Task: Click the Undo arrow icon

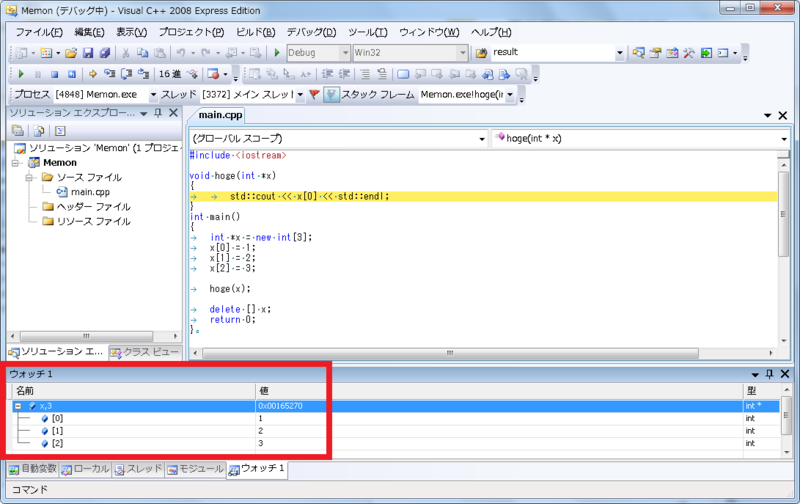Action: coord(181,53)
